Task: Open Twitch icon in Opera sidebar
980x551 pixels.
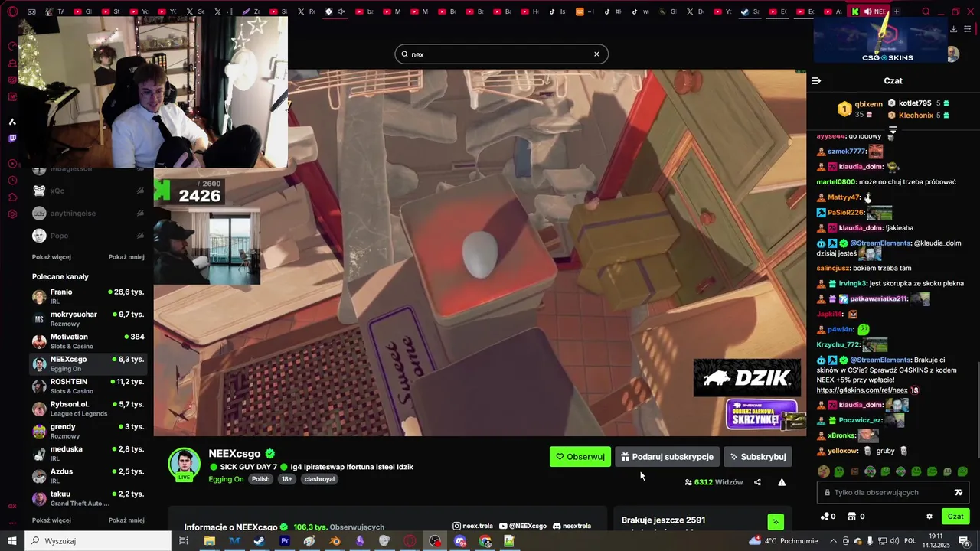Action: (x=12, y=139)
